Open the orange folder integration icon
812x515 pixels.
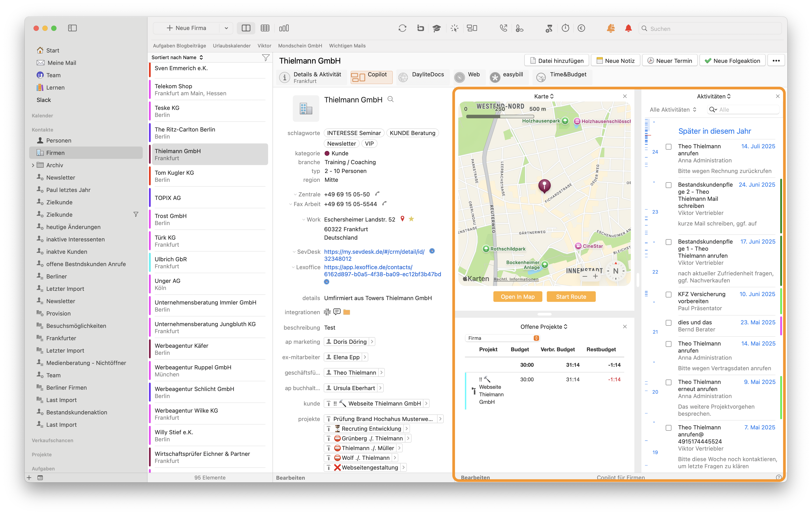point(347,312)
